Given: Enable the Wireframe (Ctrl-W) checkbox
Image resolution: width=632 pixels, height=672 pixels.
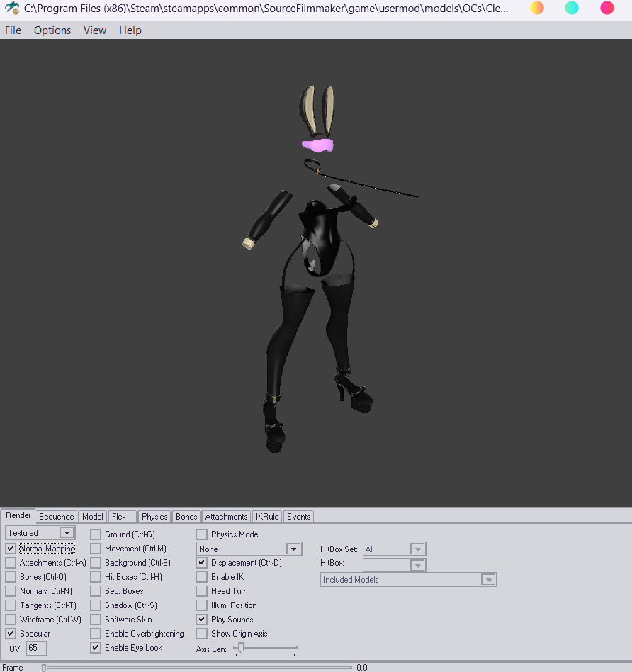Looking at the screenshot, I should pyautogui.click(x=11, y=619).
